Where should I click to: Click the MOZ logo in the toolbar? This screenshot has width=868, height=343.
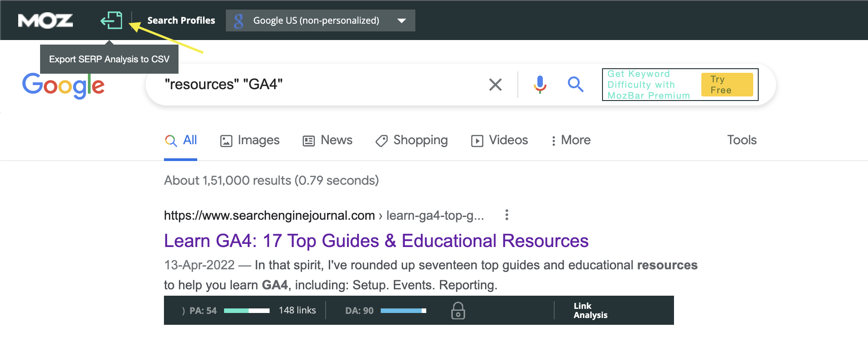[x=45, y=20]
